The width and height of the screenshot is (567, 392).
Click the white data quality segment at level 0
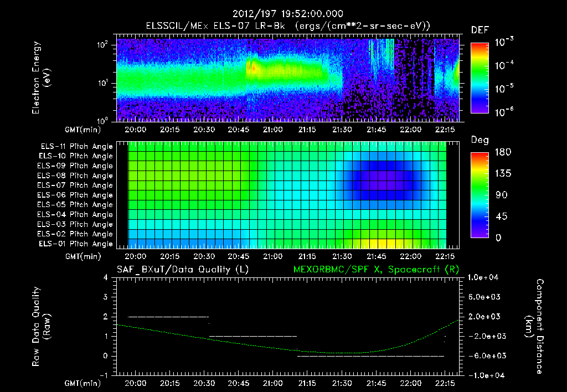point(370,356)
